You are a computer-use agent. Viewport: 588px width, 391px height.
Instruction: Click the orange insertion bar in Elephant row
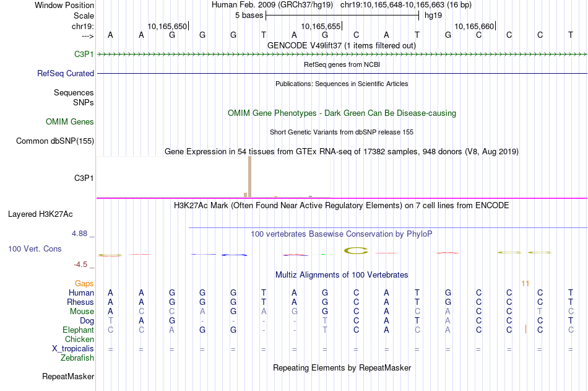[525, 330]
